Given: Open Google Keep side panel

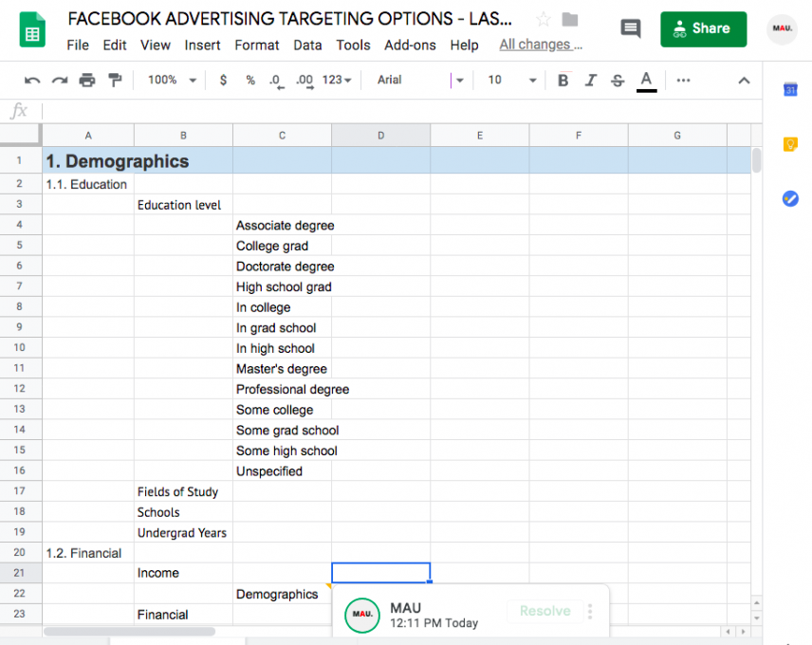Looking at the screenshot, I should [790, 144].
